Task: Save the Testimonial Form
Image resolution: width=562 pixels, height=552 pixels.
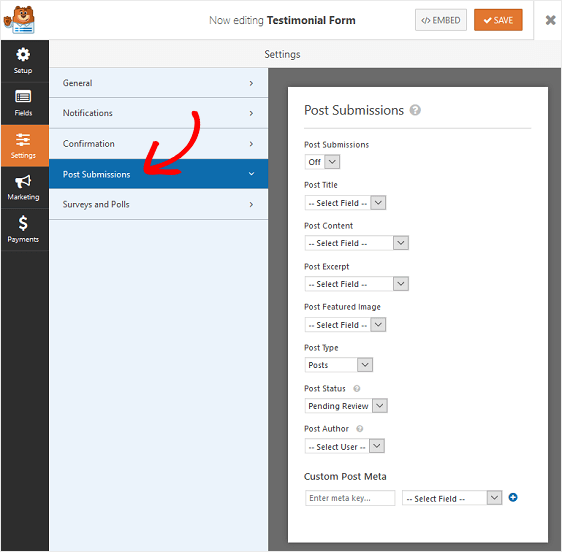Action: (498, 20)
